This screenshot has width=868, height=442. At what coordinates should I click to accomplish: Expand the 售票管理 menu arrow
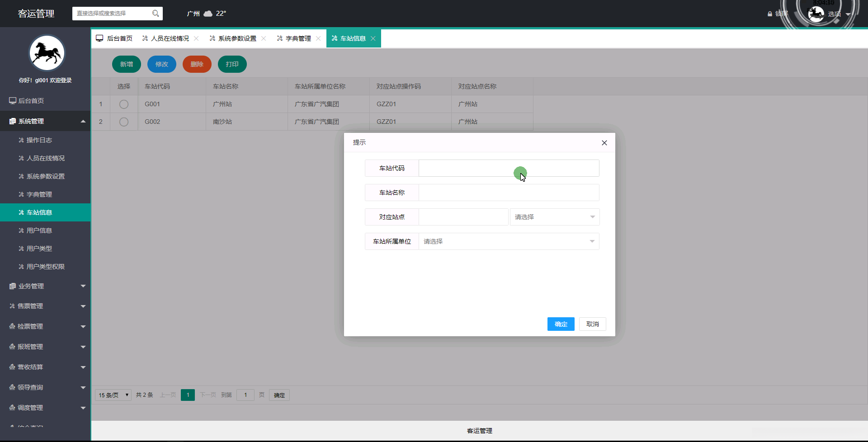click(x=83, y=306)
